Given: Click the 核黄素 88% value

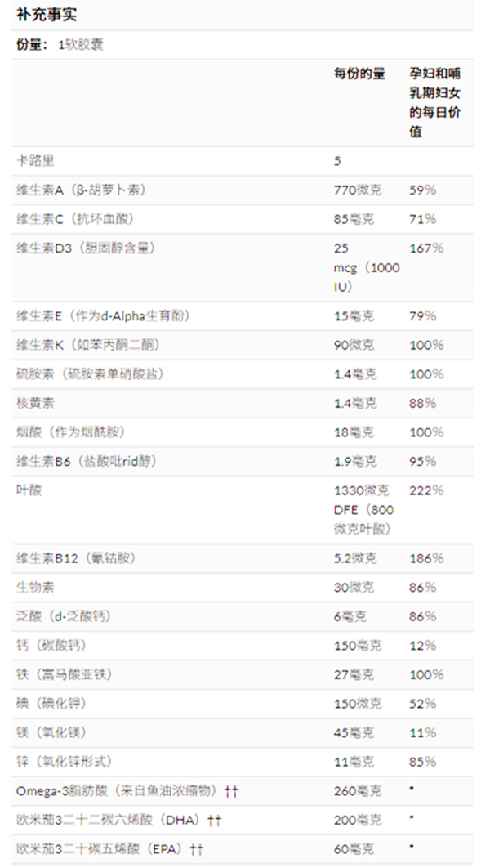Looking at the screenshot, I should [423, 403].
